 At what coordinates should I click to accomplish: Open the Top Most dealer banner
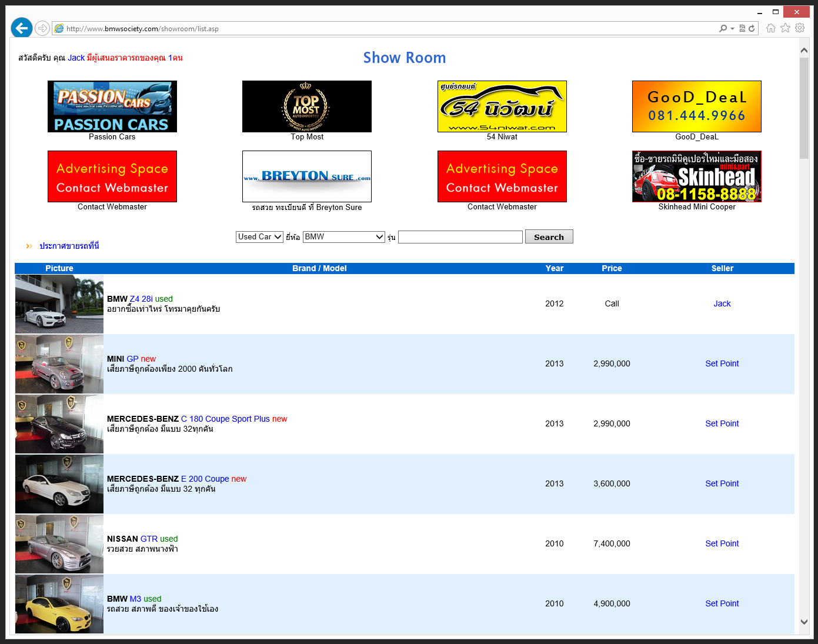[x=307, y=106]
